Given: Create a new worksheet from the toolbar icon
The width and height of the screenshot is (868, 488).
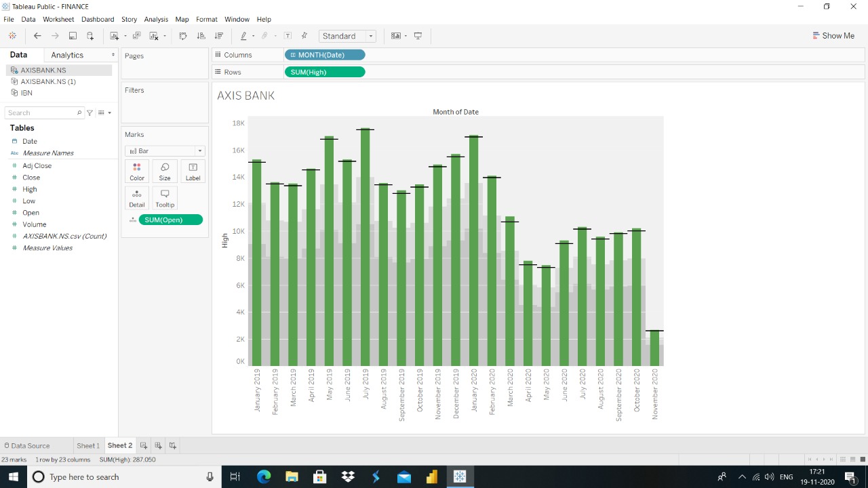Looking at the screenshot, I should [x=114, y=36].
